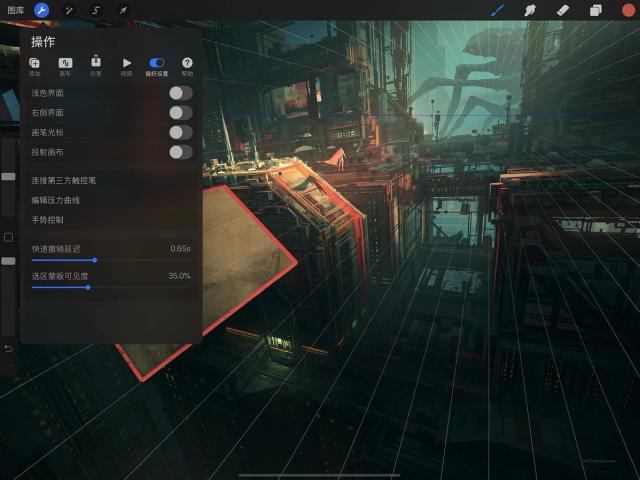640x480 pixels.
Task: Select the 偏好设置 (Preferences) tab
Action: 157,67
